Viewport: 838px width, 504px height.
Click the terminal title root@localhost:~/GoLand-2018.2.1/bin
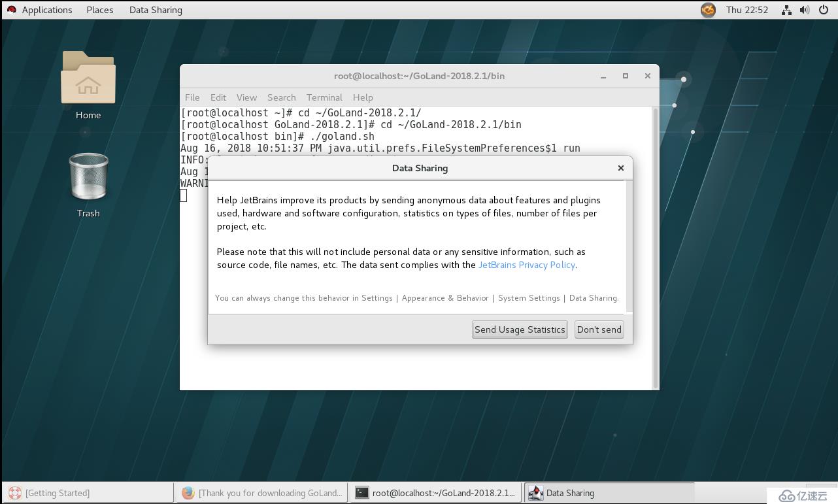[419, 76]
